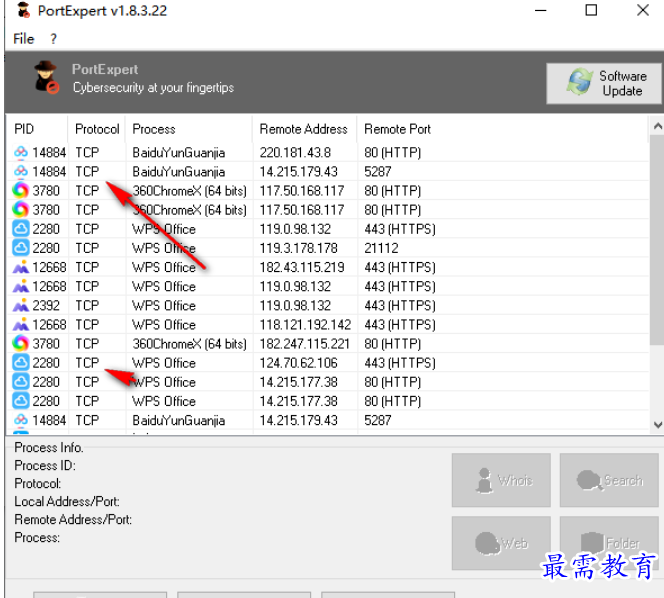The width and height of the screenshot is (664, 598).
Task: Open the File menu
Action: click(23, 39)
